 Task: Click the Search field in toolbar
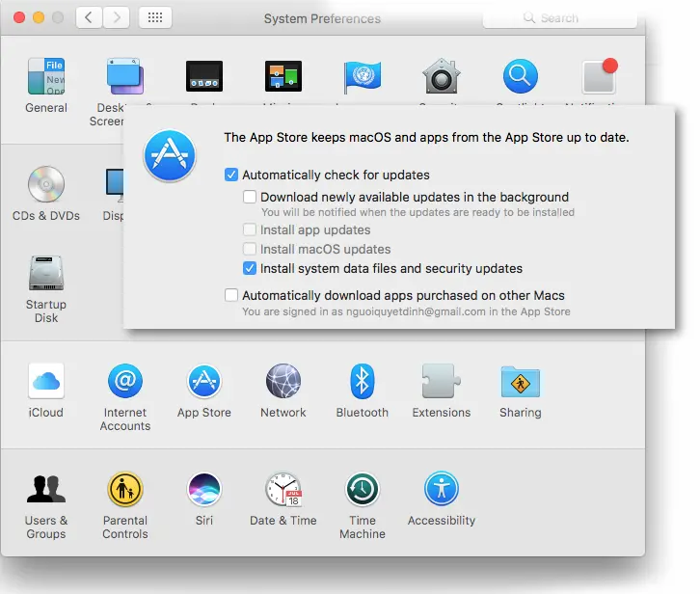coord(579,18)
